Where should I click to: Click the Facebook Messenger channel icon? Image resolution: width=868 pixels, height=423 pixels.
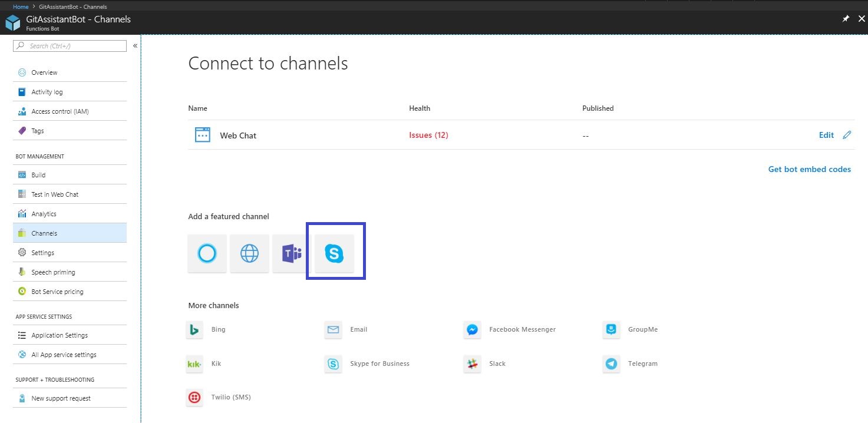(x=472, y=330)
